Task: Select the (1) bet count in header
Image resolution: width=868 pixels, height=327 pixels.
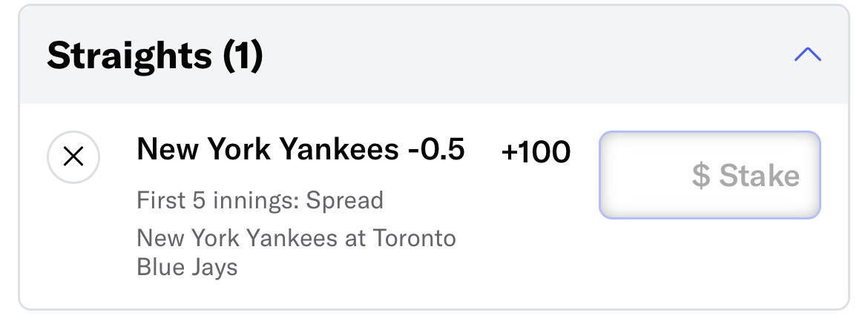Action: (x=243, y=56)
